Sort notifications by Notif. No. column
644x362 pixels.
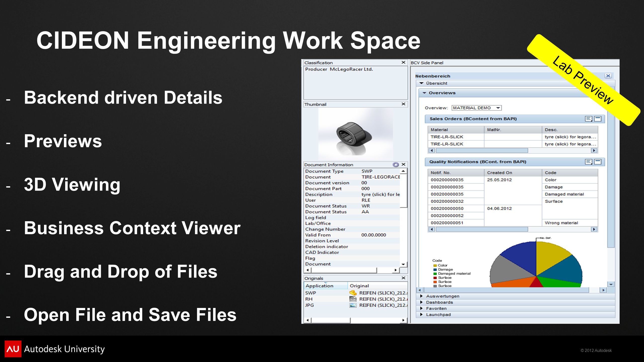point(456,173)
